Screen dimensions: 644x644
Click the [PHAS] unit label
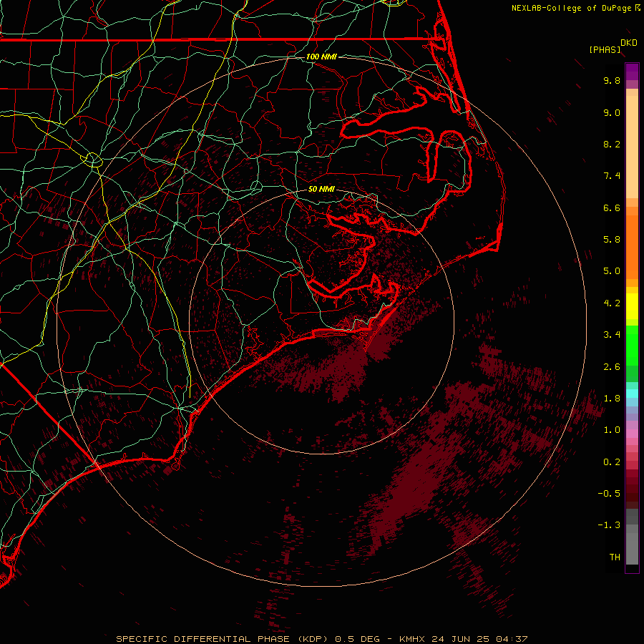(605, 49)
